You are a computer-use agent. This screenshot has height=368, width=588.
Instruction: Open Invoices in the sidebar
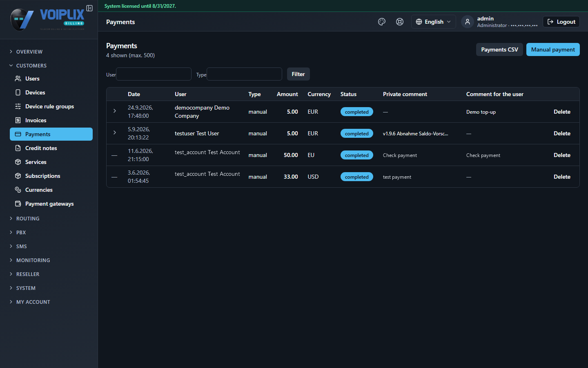(x=51, y=120)
